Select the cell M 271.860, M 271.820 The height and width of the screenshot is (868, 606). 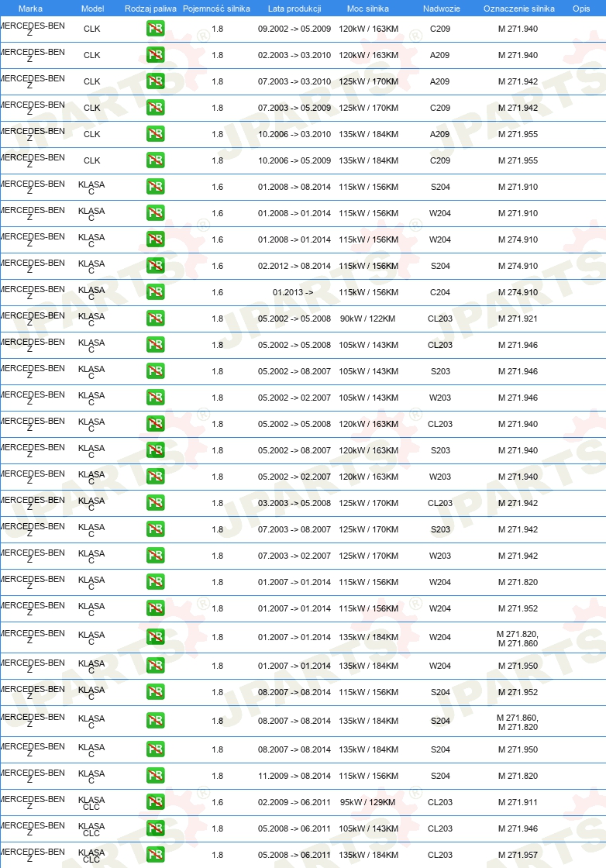(518, 722)
